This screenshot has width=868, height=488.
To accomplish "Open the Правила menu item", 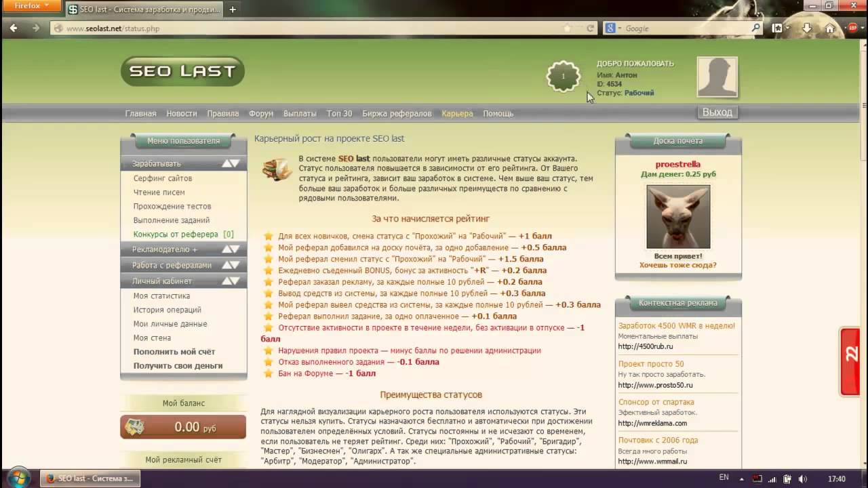I will click(x=223, y=113).
